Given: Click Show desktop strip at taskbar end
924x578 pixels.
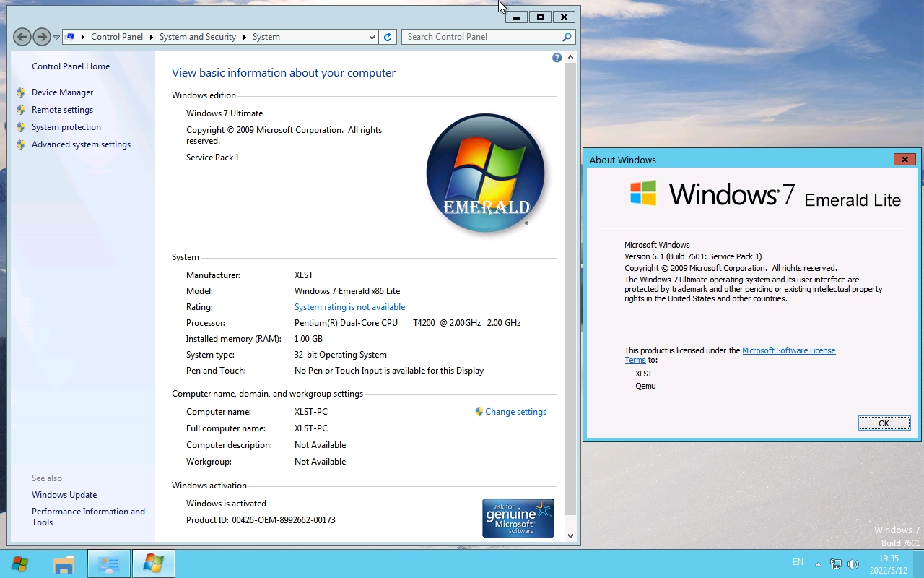Looking at the screenshot, I should click(x=918, y=564).
